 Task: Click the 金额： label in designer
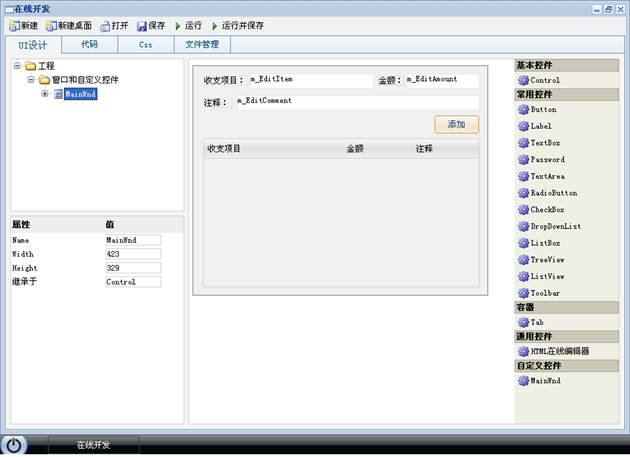pos(390,81)
